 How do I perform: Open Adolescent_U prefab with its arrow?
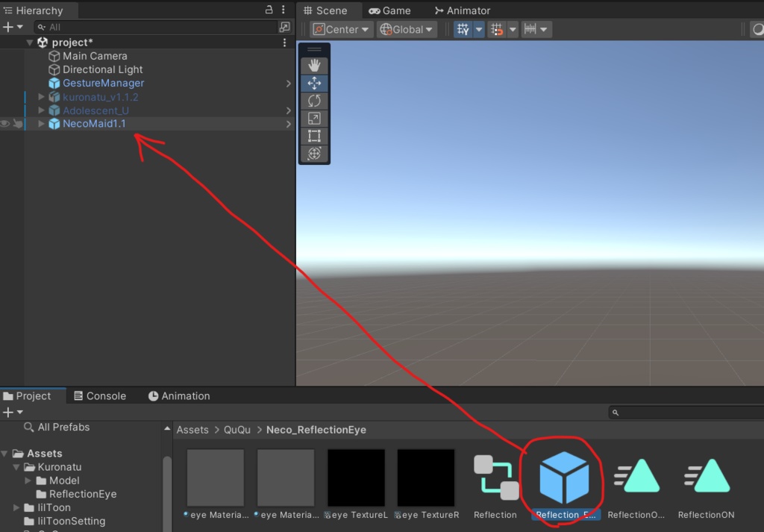click(x=289, y=111)
